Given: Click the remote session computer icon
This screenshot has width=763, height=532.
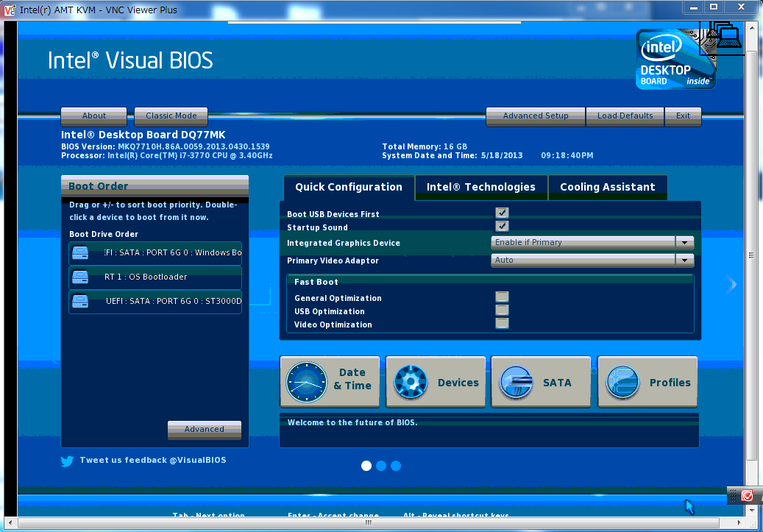Looking at the screenshot, I should 722,38.
